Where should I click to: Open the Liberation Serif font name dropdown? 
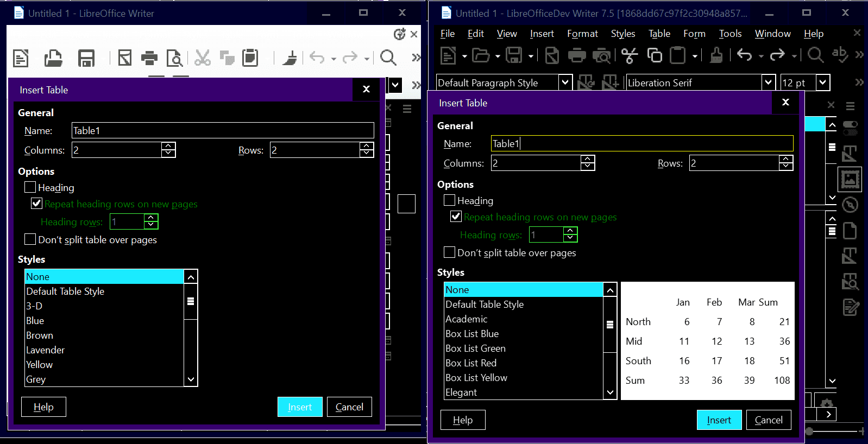(768, 83)
